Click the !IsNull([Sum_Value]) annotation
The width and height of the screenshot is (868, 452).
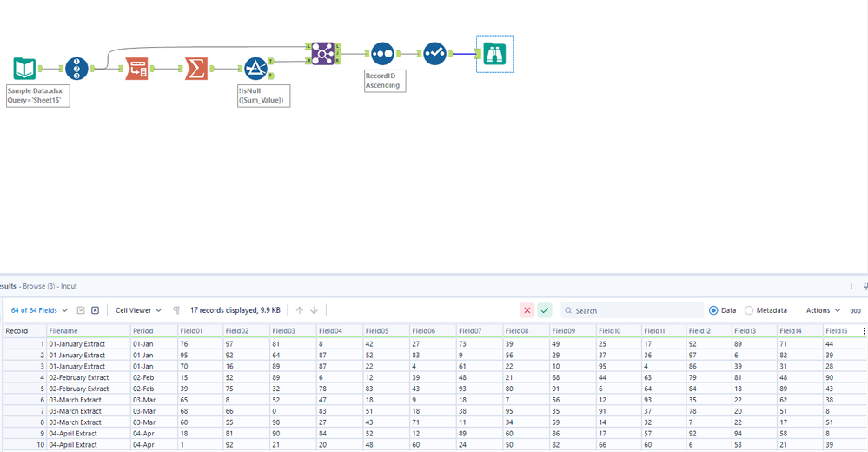pyautogui.click(x=263, y=96)
